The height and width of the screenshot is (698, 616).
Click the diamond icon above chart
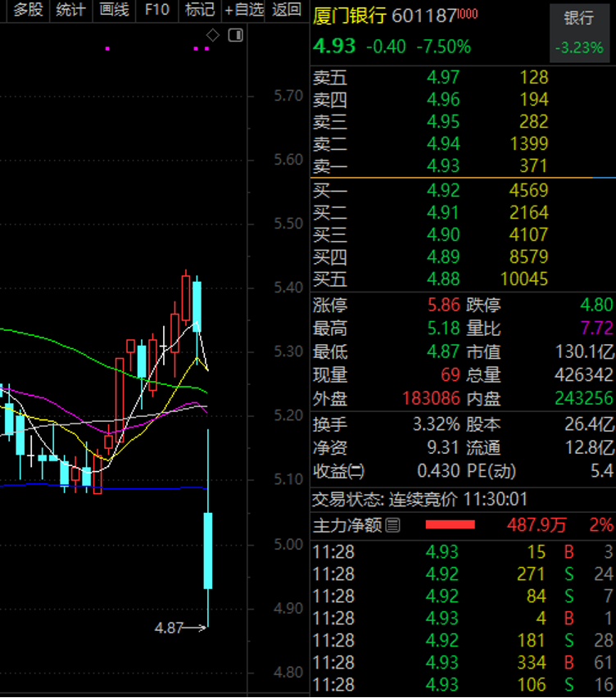point(213,35)
